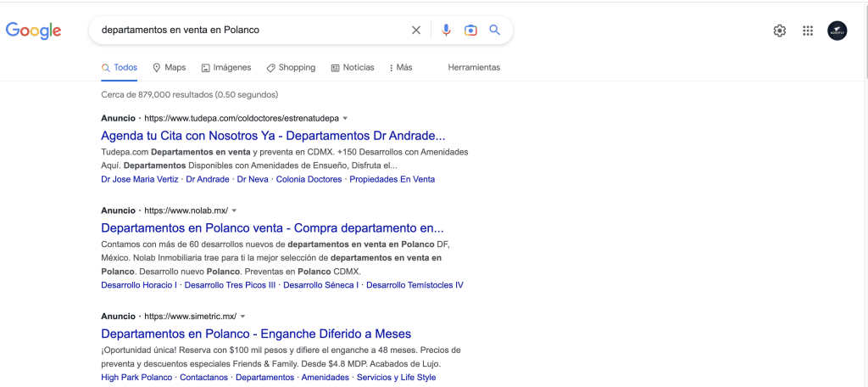The image size is (868, 387).
Task: Click the https://www.nolab.mx/ URL text
Action: [186, 210]
